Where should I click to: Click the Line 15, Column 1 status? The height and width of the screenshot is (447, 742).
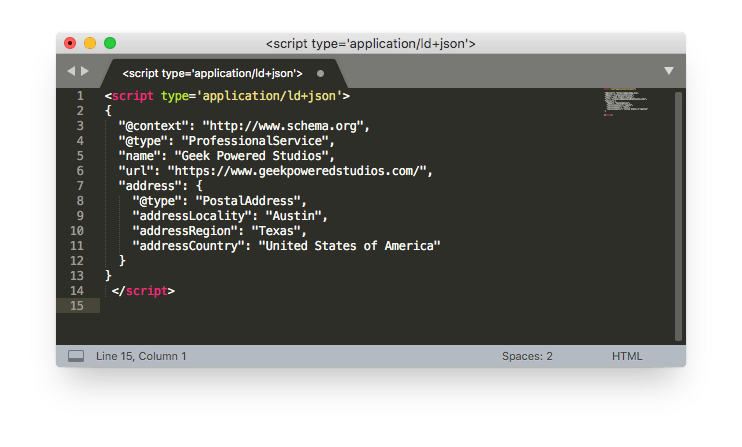[x=141, y=356]
